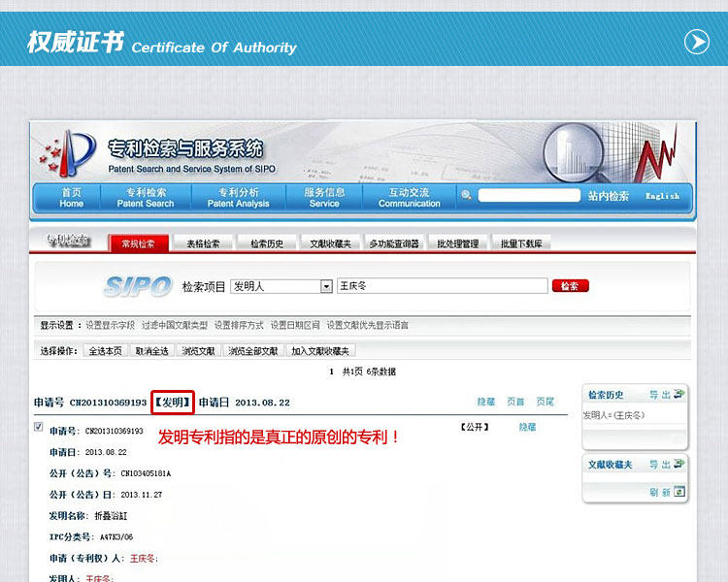This screenshot has width=728, height=582.
Task: Open 互动交流 Communication menu
Action: [409, 197]
